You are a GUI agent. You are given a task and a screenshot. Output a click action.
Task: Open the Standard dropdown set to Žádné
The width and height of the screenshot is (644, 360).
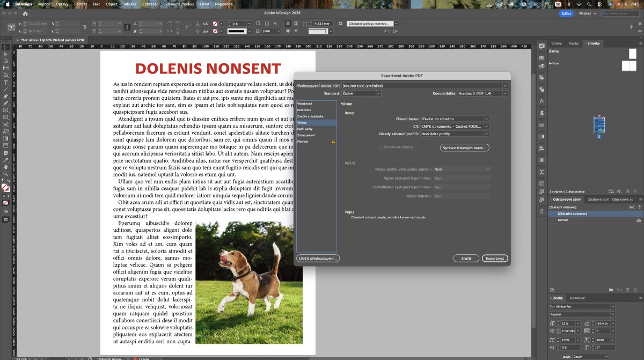pyautogui.click(x=361, y=93)
